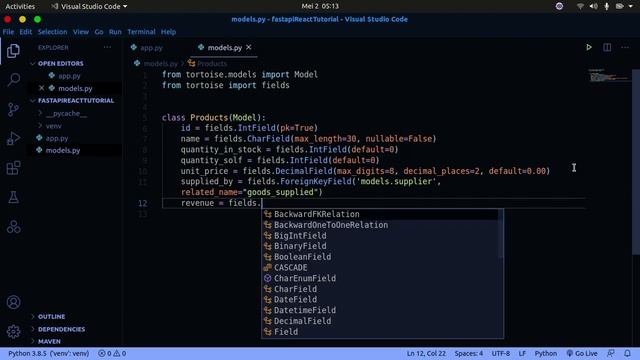Screen dimensions: 640x360
Task: Change language mode via Python status item
Action: [546, 353]
